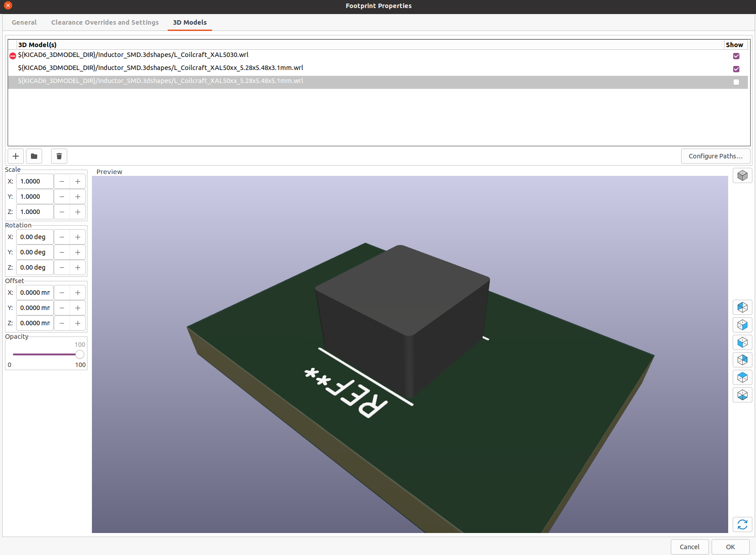Switch to the General tab
Viewport: 756px width, 555px height.
click(24, 22)
